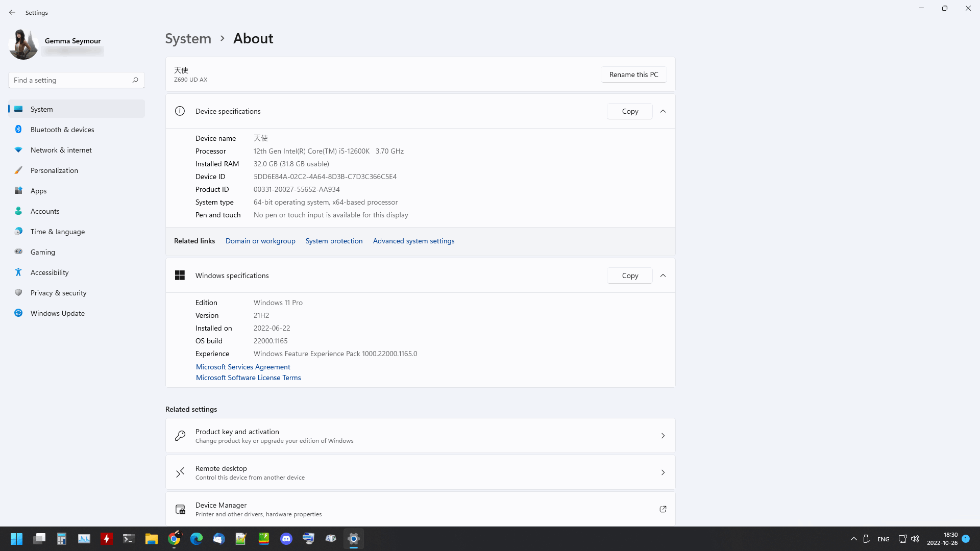
Task: Show hidden system tray icons
Action: click(x=853, y=539)
